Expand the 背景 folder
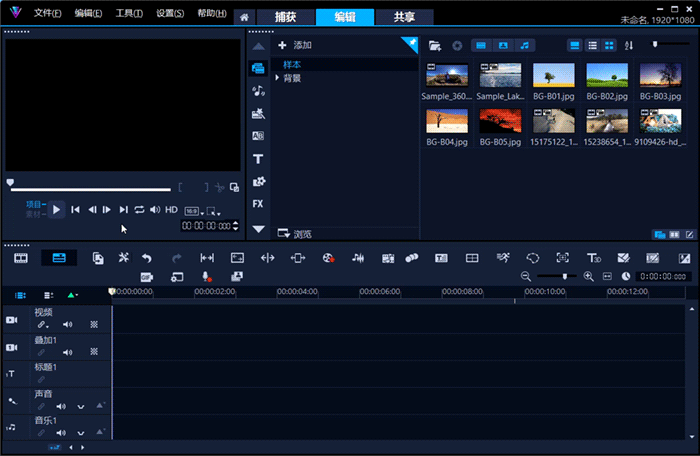The height and width of the screenshot is (456, 700). coord(277,78)
